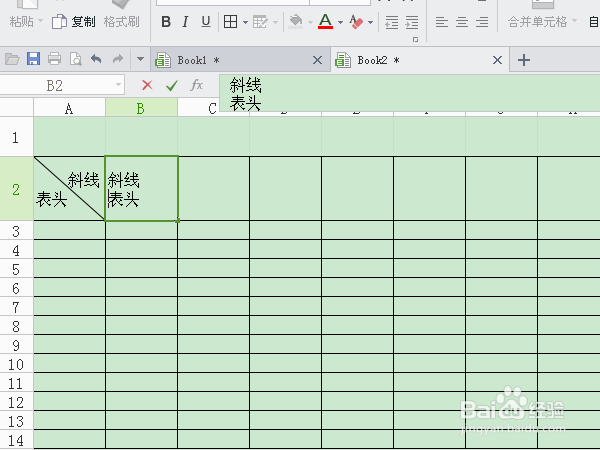
Task: Click the fill color bucket icon
Action: click(295, 22)
